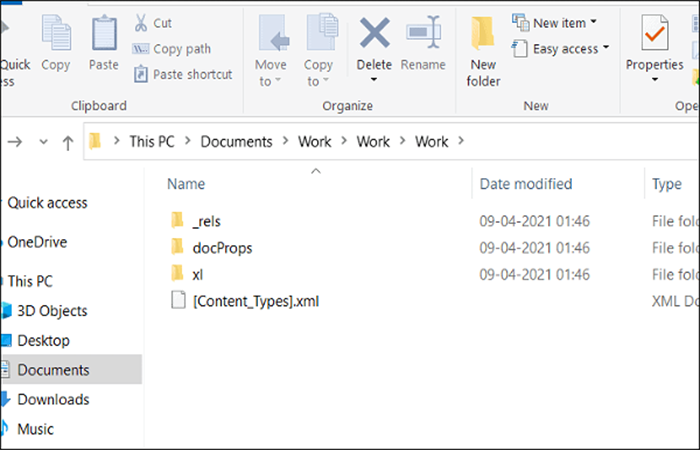Viewport: 700px width, 450px height.
Task: Click the date of the _rels row
Action: pos(534,221)
